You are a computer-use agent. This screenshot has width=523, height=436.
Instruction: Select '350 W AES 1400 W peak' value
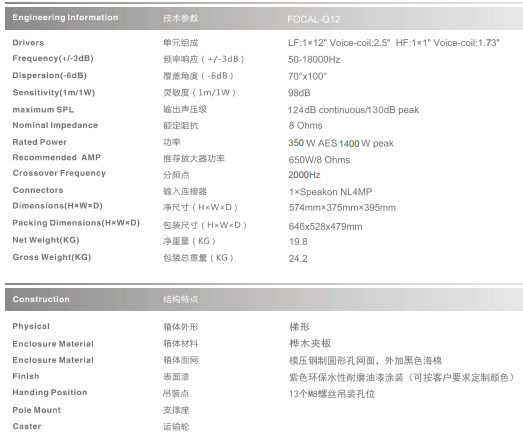pos(341,143)
